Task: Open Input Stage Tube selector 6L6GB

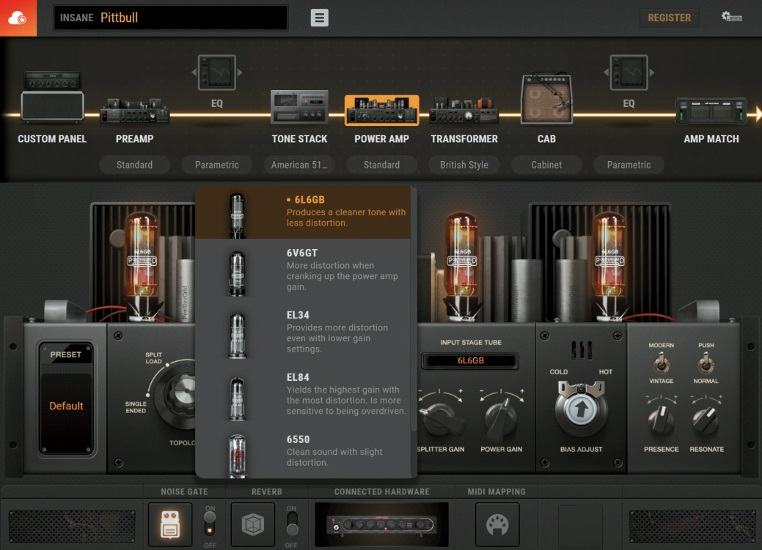Action: (470, 361)
